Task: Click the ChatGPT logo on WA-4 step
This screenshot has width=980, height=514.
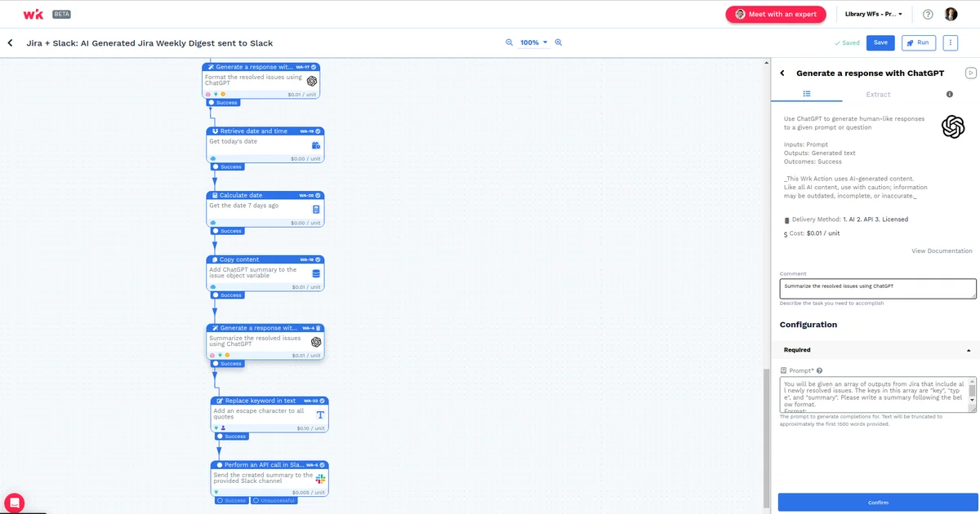Action: [x=316, y=342]
